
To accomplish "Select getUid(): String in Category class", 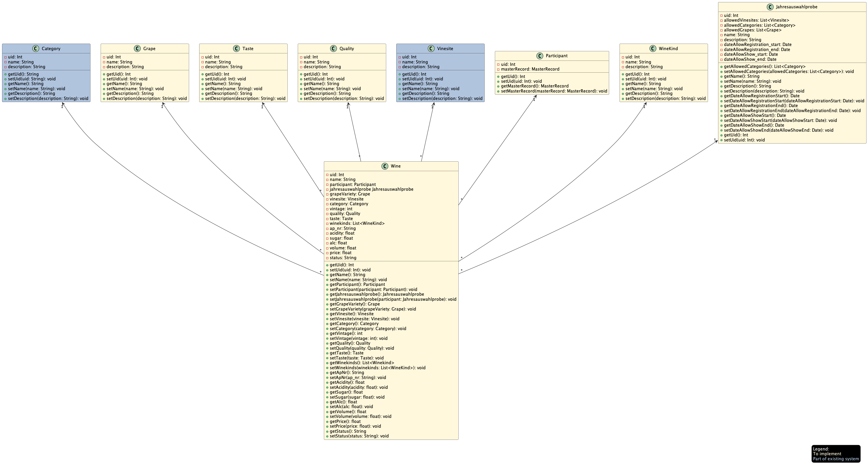I will pyautogui.click(x=23, y=74).
